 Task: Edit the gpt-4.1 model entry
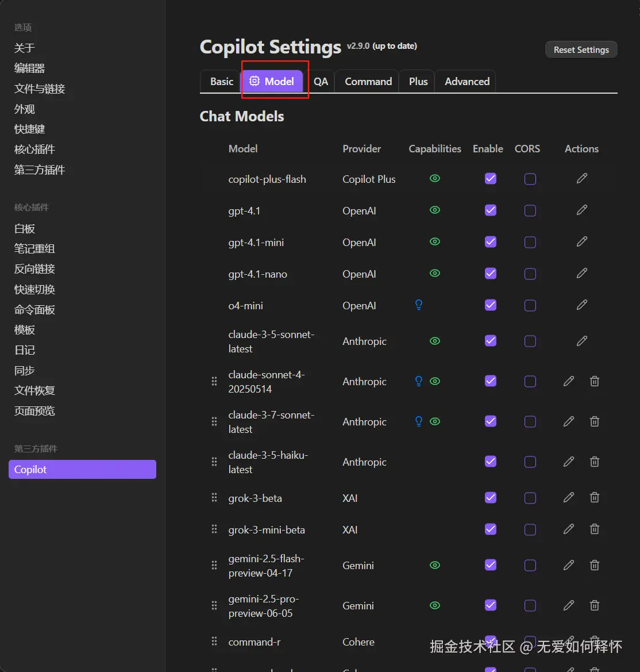pos(582,210)
